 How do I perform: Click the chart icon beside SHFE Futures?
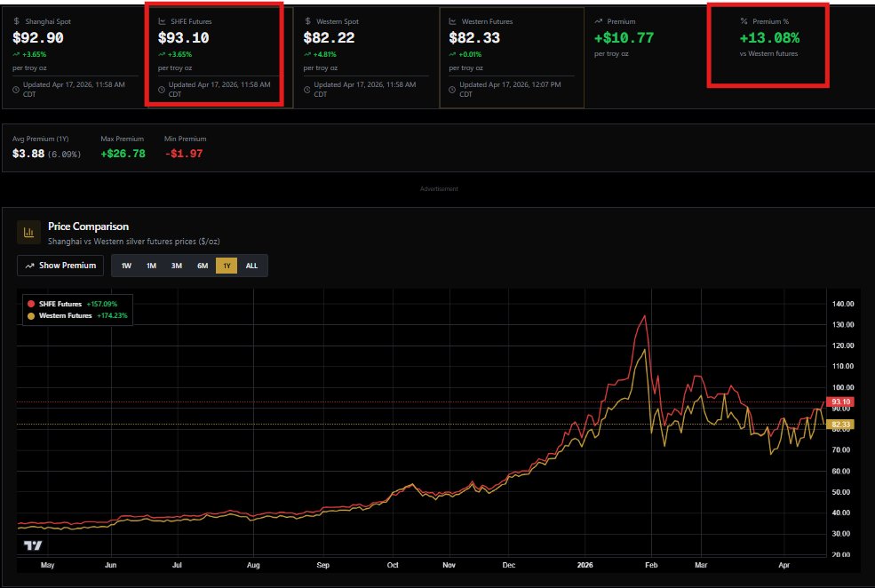click(162, 21)
